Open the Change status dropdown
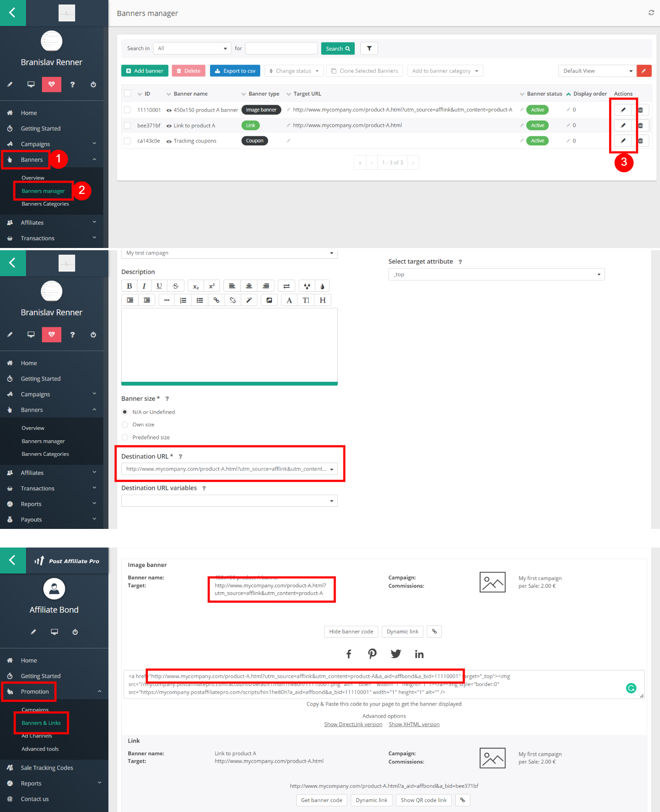This screenshot has height=812, width=660. point(294,71)
